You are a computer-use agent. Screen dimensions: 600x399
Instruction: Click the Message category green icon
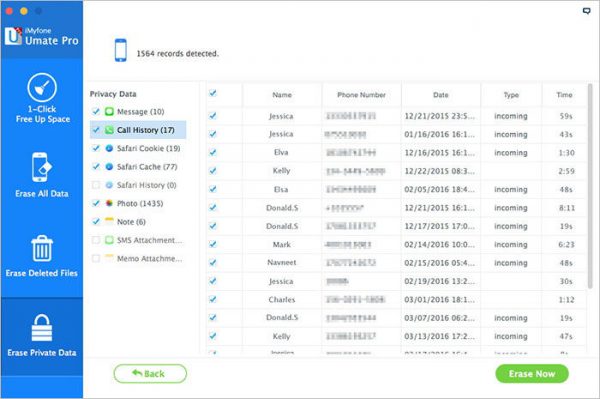click(109, 111)
